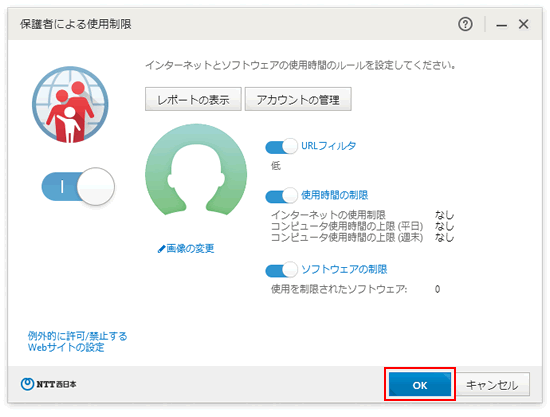Turn off the 使用時間の制限 toggle

pos(282,196)
